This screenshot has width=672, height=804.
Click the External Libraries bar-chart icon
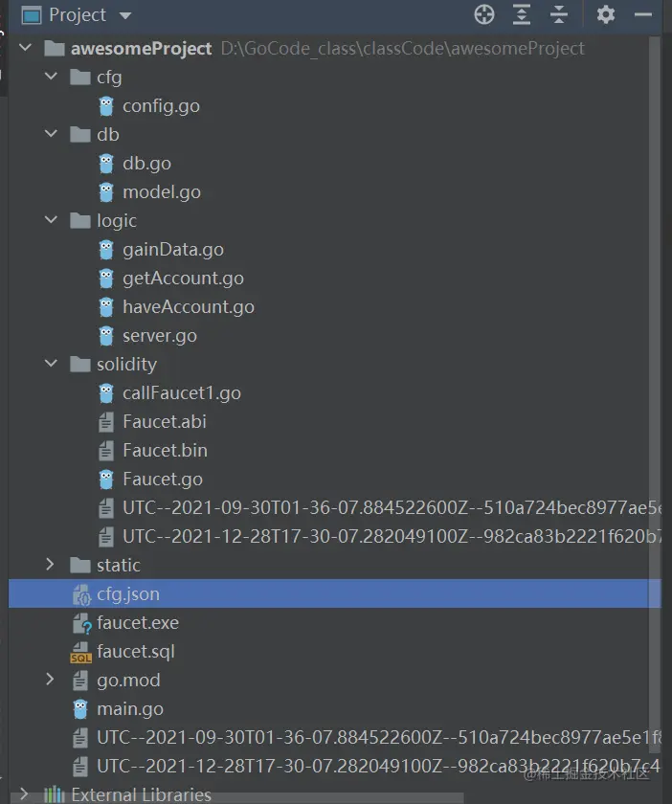[x=55, y=794]
